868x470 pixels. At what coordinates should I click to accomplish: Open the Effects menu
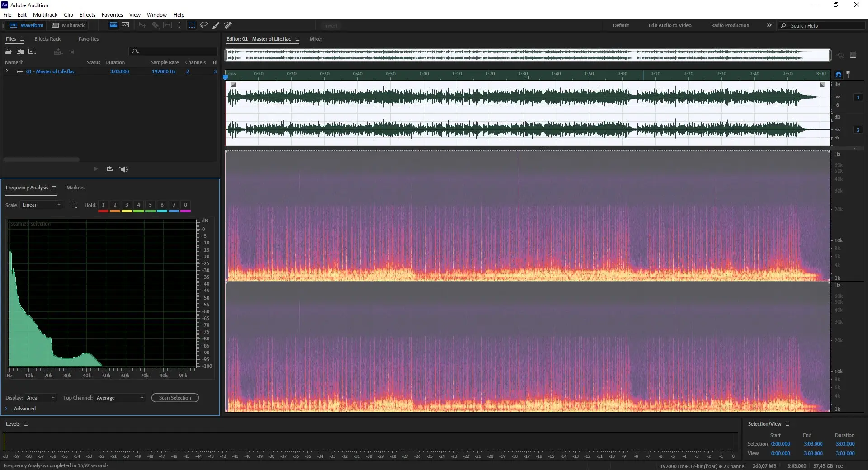(87, 15)
